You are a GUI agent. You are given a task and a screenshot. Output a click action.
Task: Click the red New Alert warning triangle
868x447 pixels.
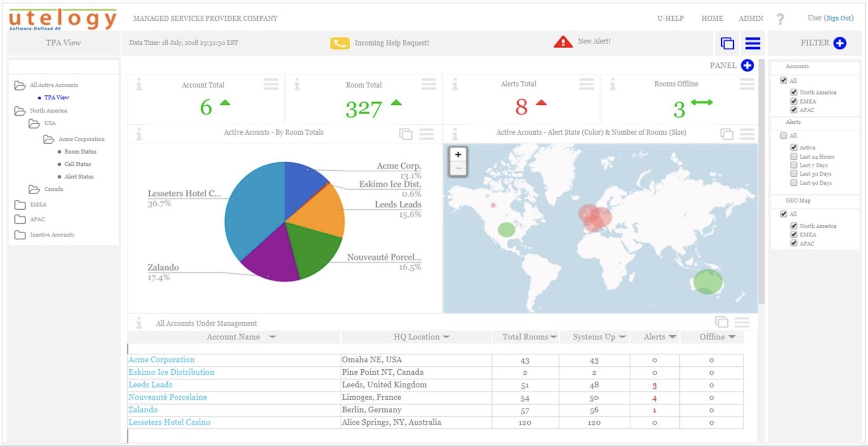coord(563,42)
